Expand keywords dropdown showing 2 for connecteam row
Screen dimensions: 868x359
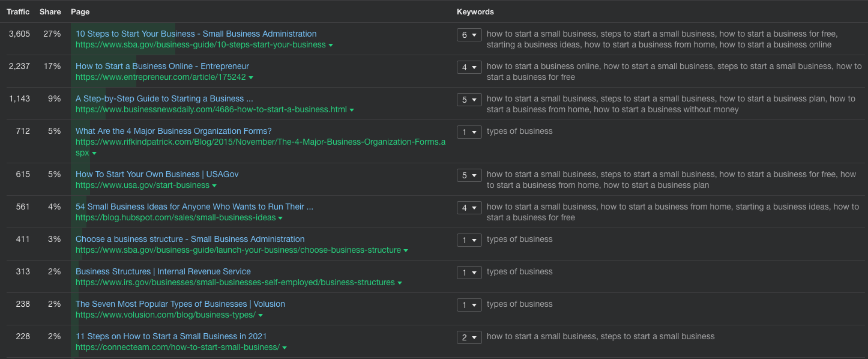tap(469, 337)
